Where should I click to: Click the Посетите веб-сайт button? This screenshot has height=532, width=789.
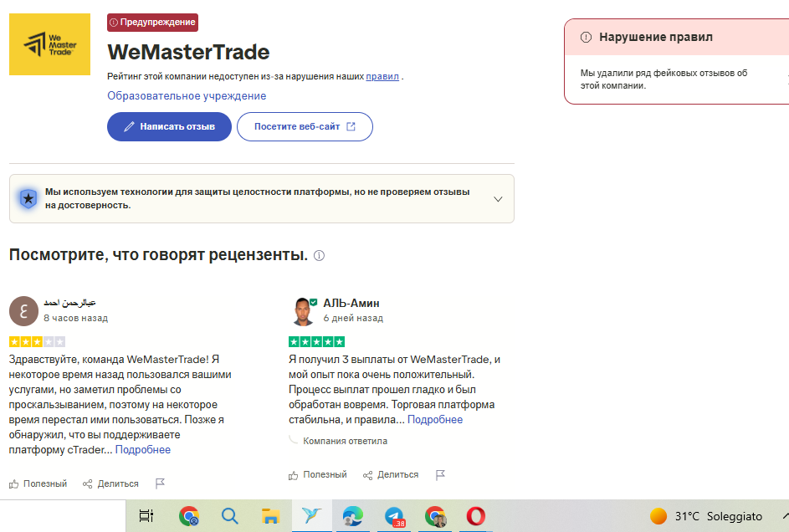pyautogui.click(x=305, y=126)
